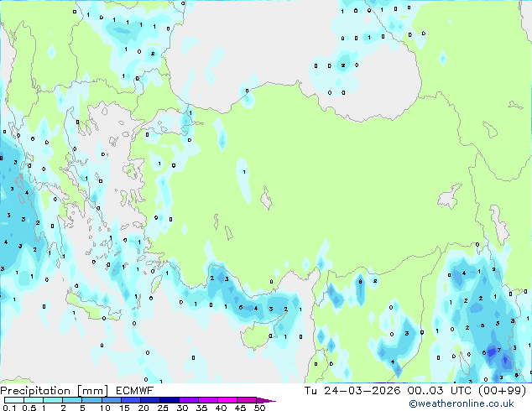Image resolution: width=532 pixels, height=411 pixels.
Task: Pick the 20–25 mm legend swatch
Action: [150, 400]
